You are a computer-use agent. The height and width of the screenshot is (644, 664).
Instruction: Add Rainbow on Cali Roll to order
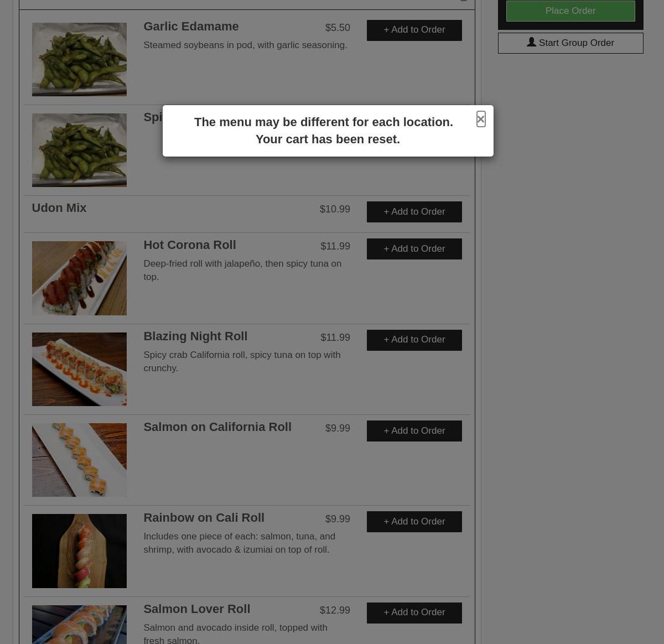[414, 522]
